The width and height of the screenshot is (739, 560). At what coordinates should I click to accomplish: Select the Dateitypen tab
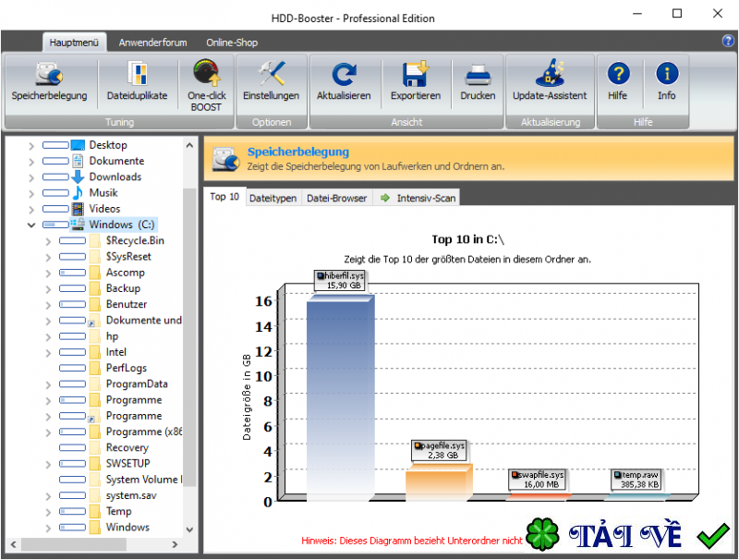point(273,198)
